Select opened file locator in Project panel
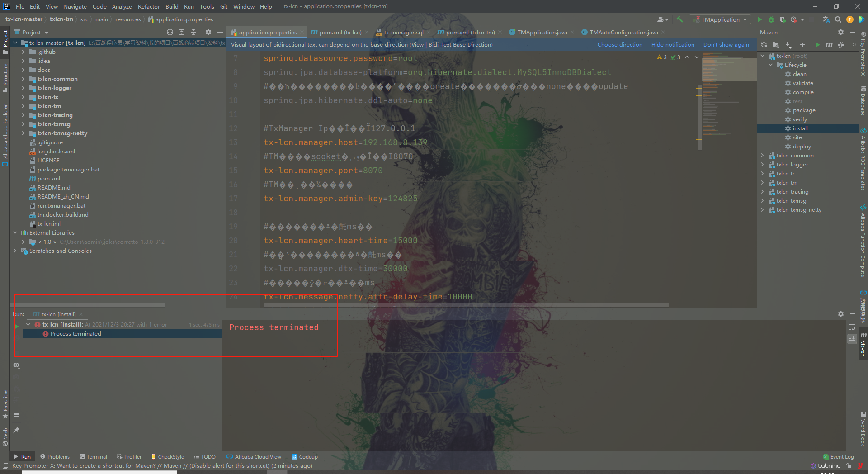868x474 pixels. [x=170, y=32]
